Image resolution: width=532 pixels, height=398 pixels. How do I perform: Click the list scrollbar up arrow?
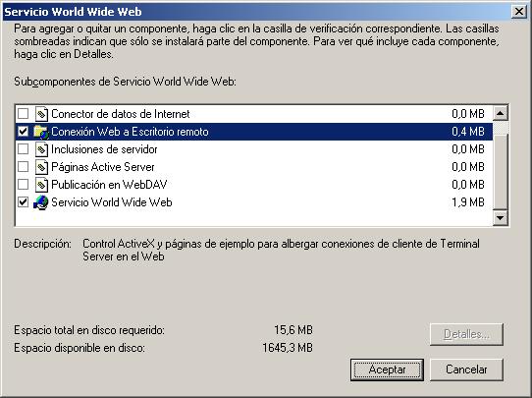pos(501,113)
